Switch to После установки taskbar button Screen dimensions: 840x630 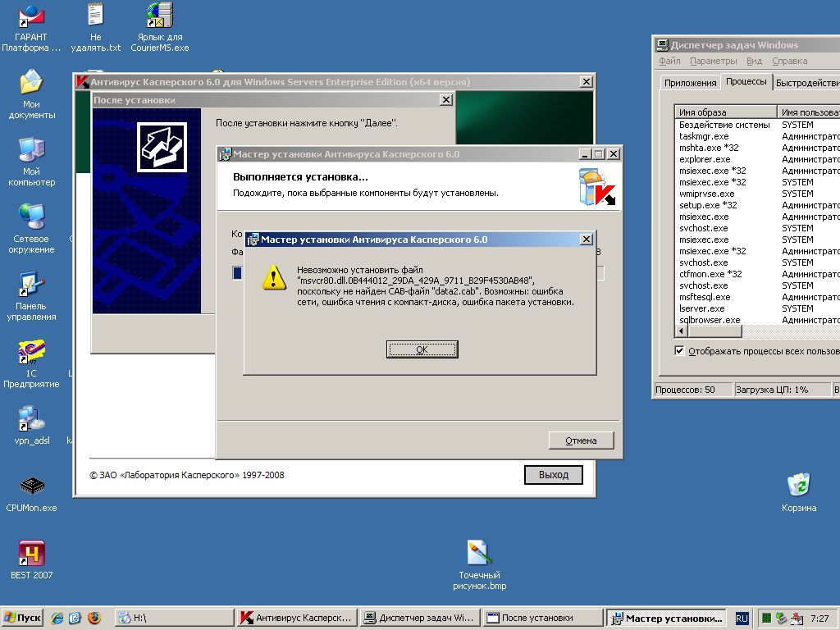click(x=543, y=619)
